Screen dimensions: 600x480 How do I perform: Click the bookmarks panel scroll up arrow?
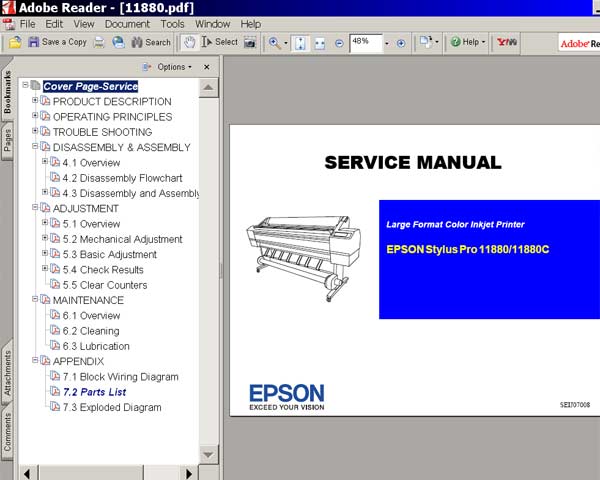pos(209,88)
